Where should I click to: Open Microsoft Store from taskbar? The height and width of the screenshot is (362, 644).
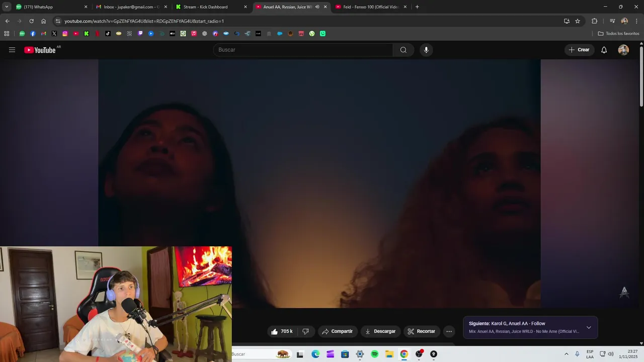pyautogui.click(x=345, y=354)
